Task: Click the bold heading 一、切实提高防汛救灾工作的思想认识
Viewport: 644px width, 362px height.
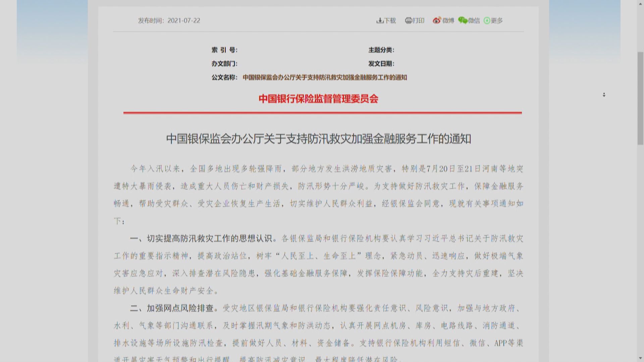Action: (x=201, y=239)
